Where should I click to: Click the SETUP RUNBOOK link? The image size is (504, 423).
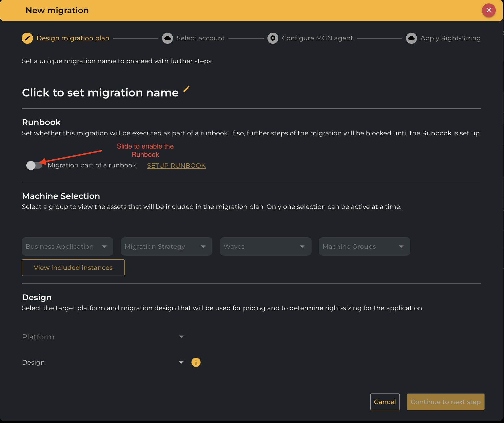[x=176, y=165]
